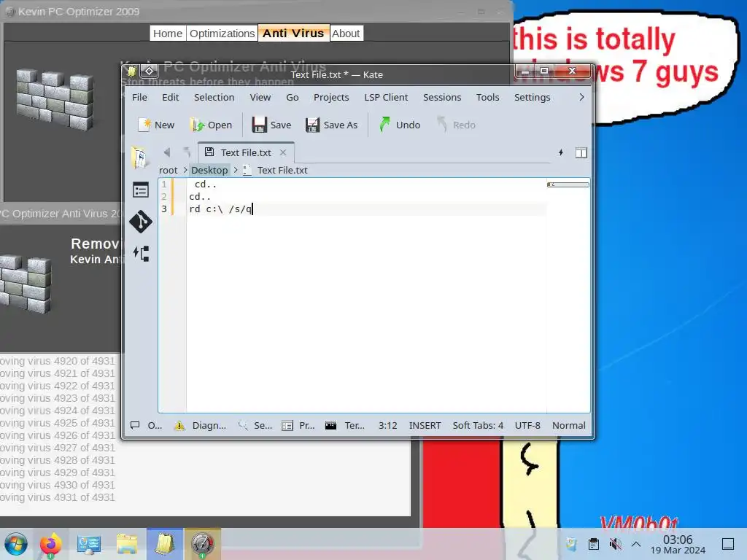Open the Go menu
The image size is (747, 560).
292,97
